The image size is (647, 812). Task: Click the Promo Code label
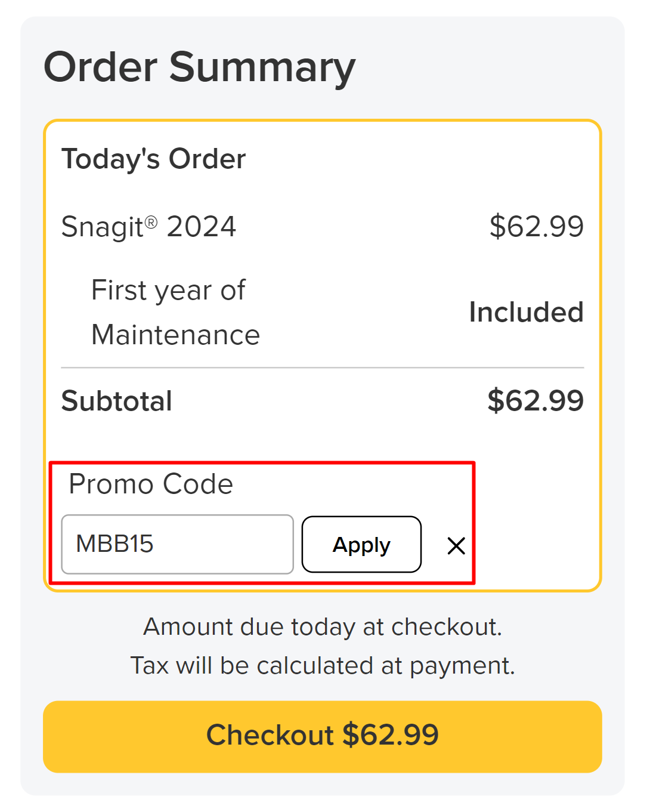pyautogui.click(x=151, y=484)
